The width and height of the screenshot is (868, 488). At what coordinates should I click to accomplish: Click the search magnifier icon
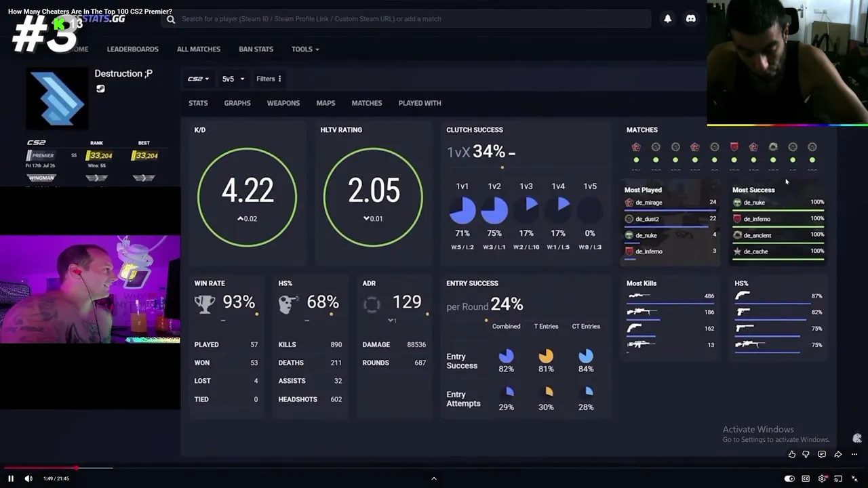tap(171, 19)
